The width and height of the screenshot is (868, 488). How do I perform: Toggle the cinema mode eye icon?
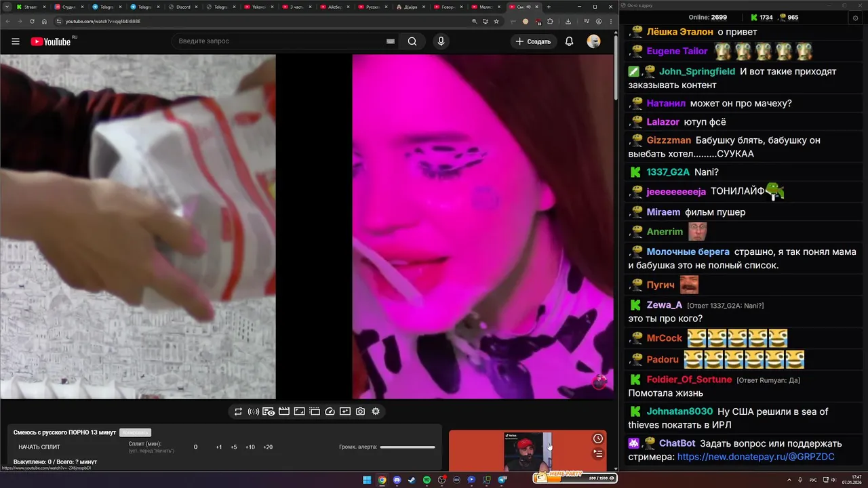[x=269, y=411]
